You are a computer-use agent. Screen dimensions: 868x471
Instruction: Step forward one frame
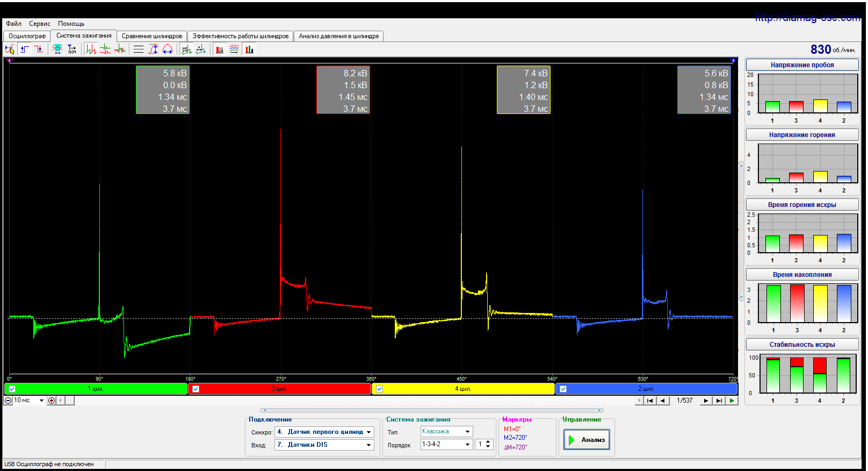coord(706,401)
